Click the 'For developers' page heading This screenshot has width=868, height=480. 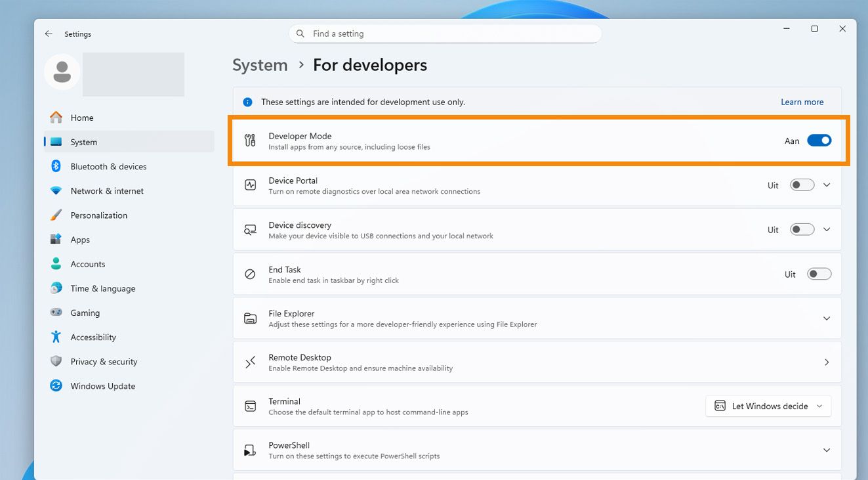click(x=370, y=65)
